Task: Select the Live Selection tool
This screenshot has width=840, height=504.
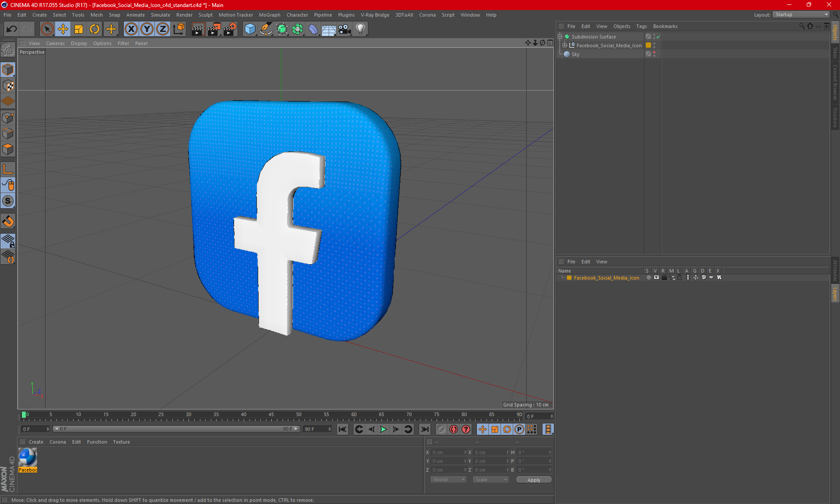Action: pyautogui.click(x=47, y=29)
